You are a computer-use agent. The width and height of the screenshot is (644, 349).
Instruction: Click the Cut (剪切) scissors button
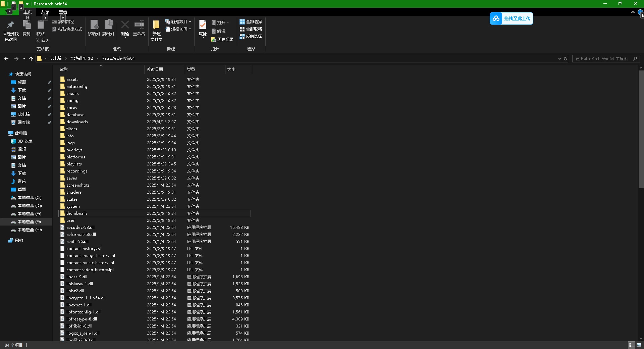43,41
